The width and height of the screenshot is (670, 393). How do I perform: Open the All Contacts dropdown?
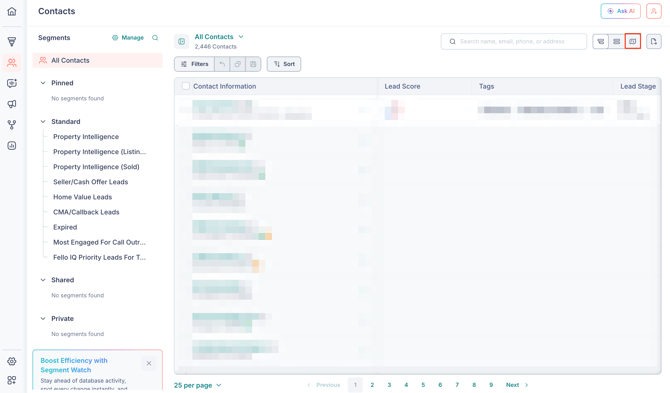pos(219,37)
